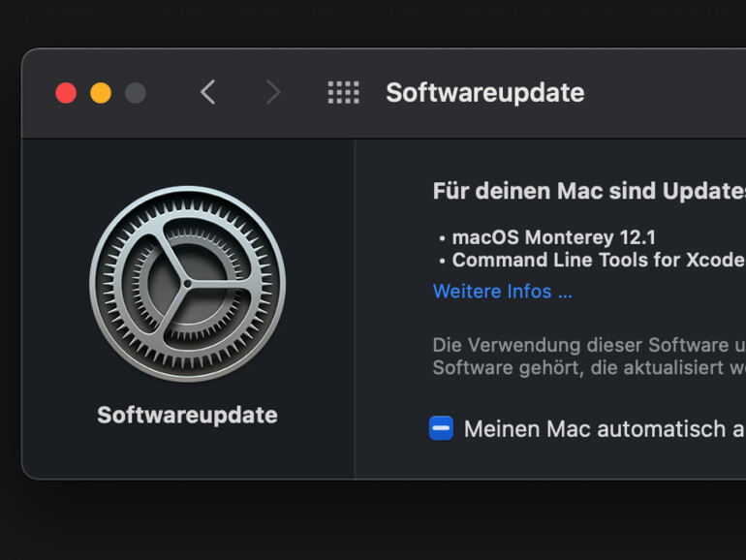Click the forward chevron arrow
Viewport: 746px width, 560px height.
273,93
